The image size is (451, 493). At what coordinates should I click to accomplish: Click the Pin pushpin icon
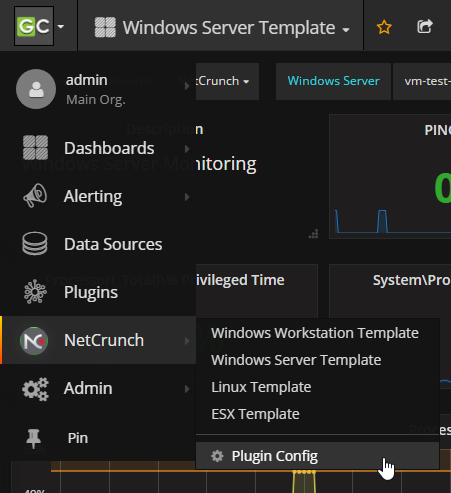click(x=33, y=438)
